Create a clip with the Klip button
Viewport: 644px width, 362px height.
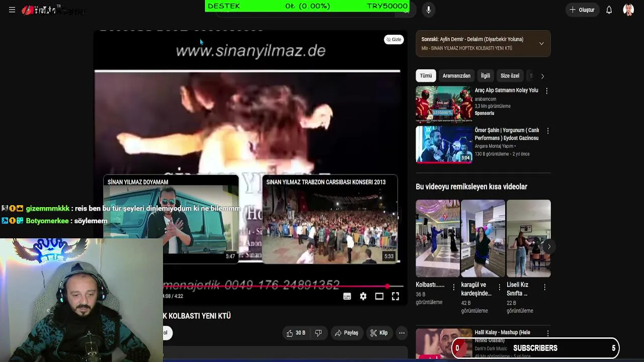(x=379, y=333)
